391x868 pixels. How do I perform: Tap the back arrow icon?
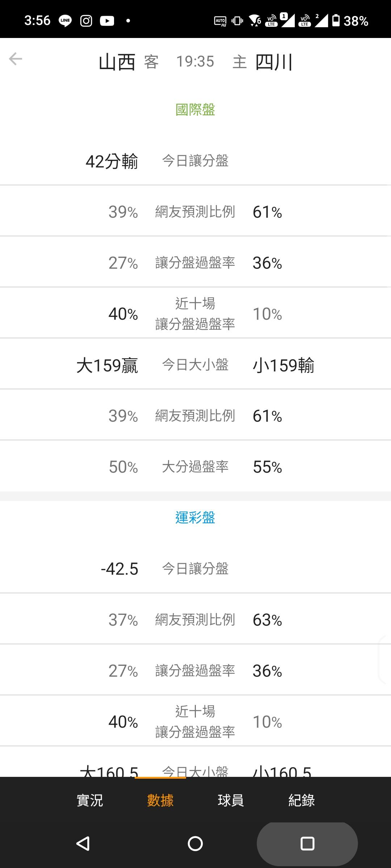16,59
